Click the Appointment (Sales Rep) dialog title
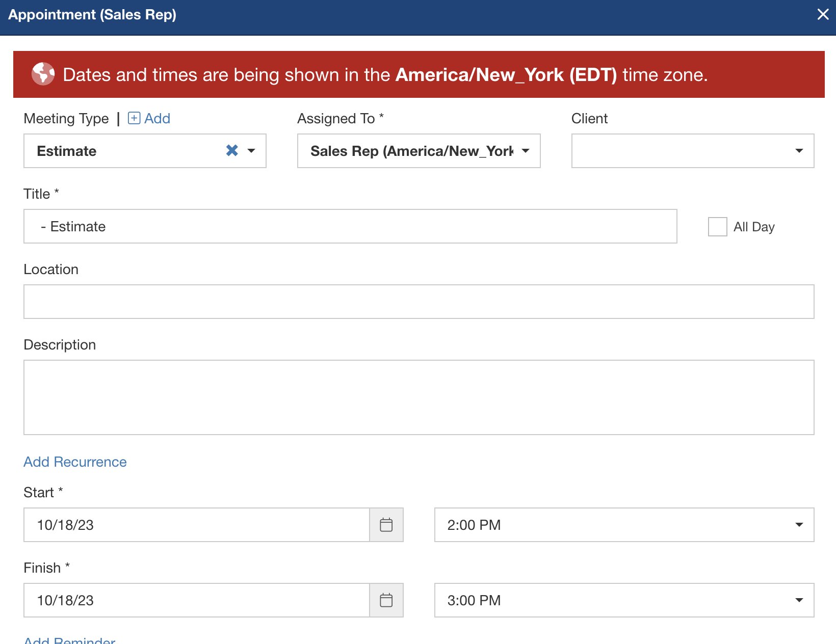 [92, 14]
